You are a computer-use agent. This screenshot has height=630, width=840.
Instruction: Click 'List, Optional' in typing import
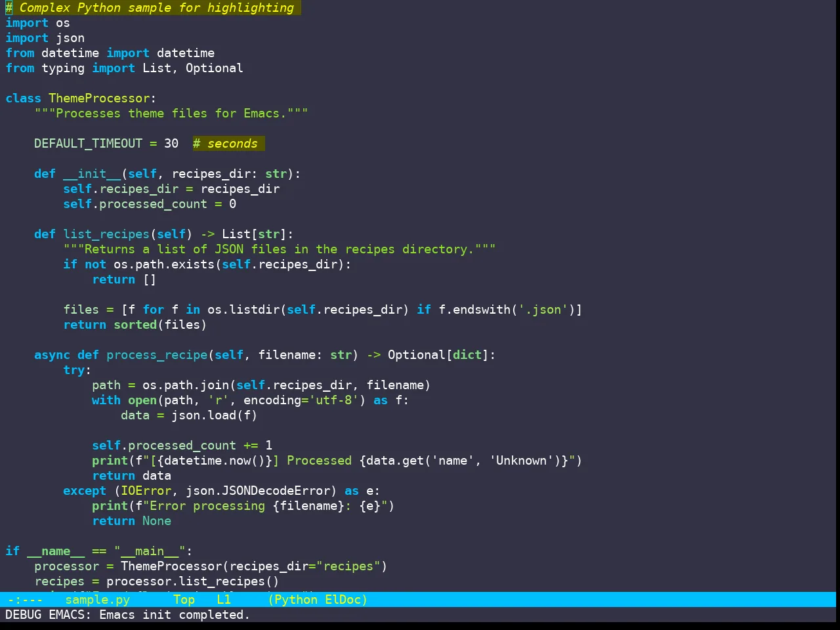coord(193,68)
